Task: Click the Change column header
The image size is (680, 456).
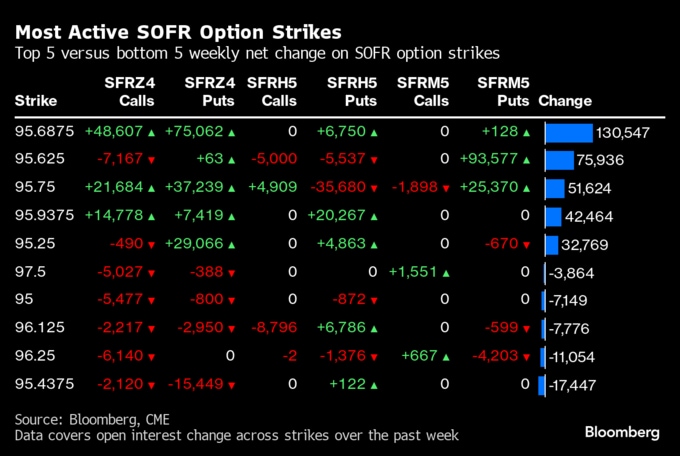Action: [565, 101]
